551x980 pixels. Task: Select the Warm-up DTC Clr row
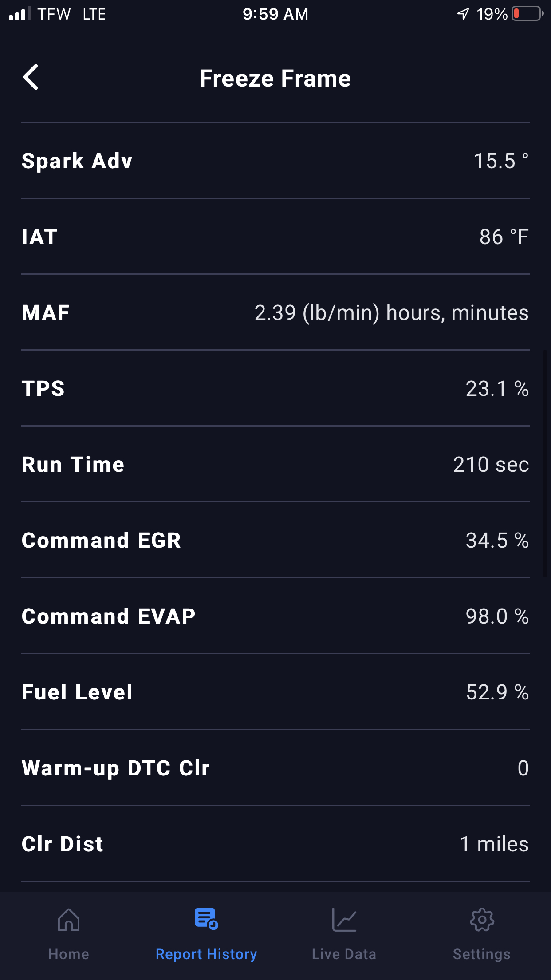pyautogui.click(x=275, y=768)
